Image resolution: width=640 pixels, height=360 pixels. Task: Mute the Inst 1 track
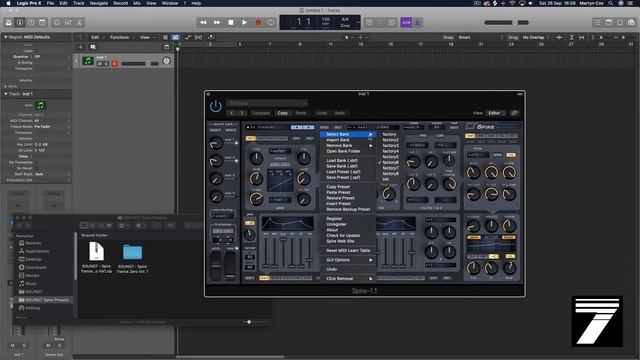pos(100,64)
